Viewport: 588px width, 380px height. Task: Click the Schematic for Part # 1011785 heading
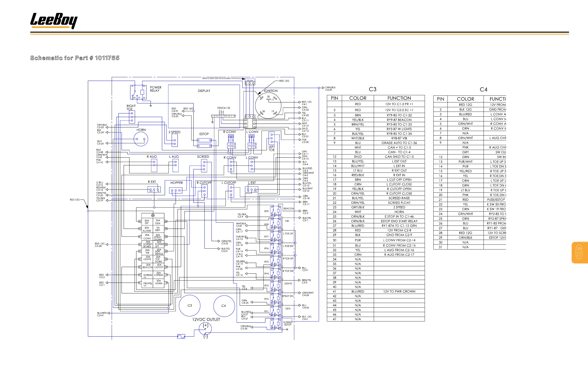75,58
